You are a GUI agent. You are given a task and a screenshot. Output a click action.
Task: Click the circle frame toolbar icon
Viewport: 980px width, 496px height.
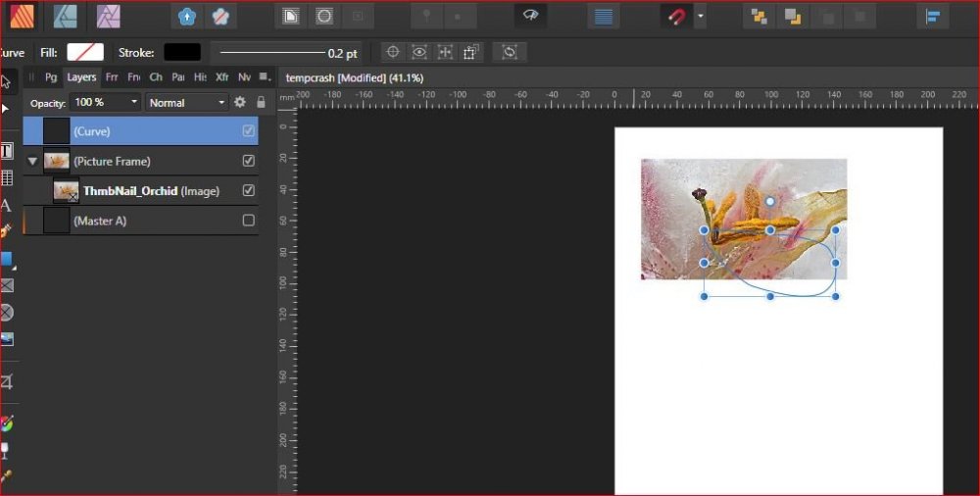coord(323,17)
